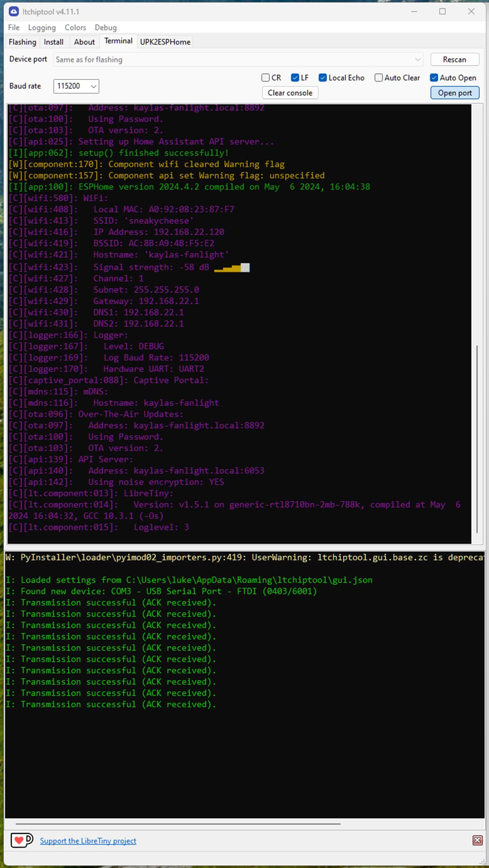
Task: Click the Address kaylas-fanlight.local:6053 line
Action: 137,471
